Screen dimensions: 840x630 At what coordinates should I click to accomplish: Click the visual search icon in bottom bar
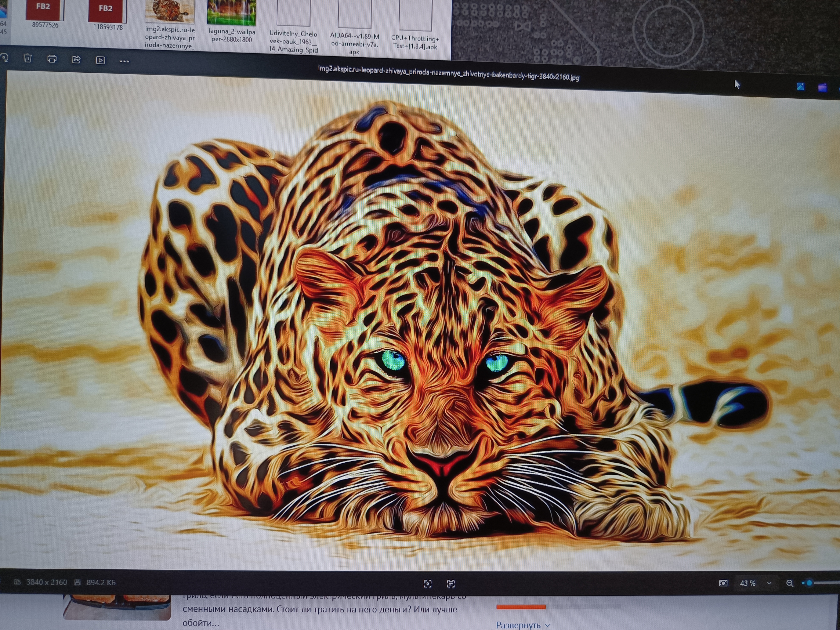(428, 584)
